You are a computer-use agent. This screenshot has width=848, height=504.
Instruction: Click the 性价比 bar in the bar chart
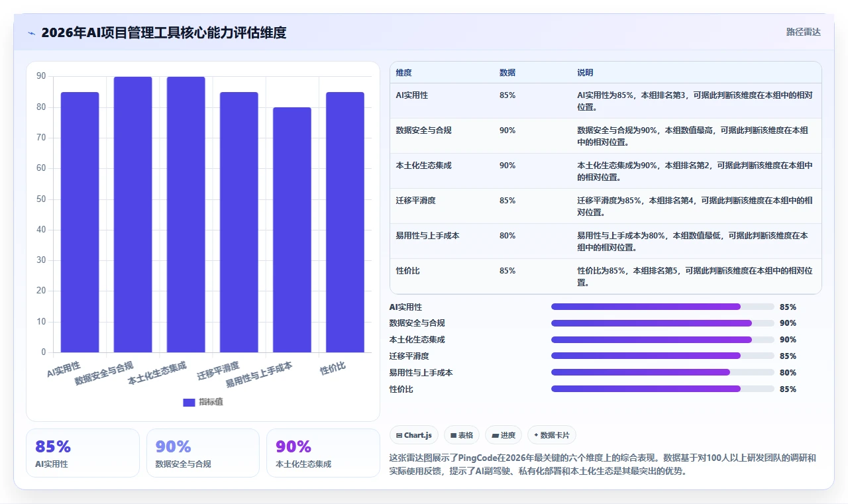(345, 222)
